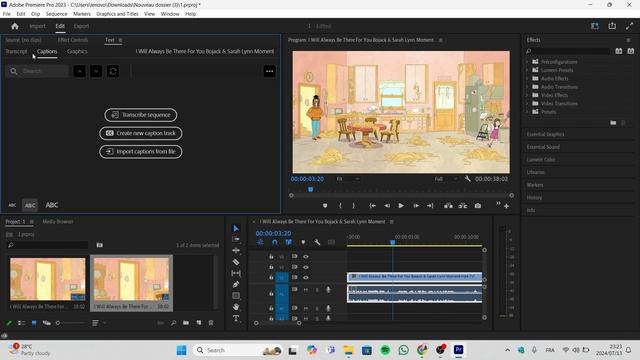
Task: Go to the Home screen icon
Action: 15,26
